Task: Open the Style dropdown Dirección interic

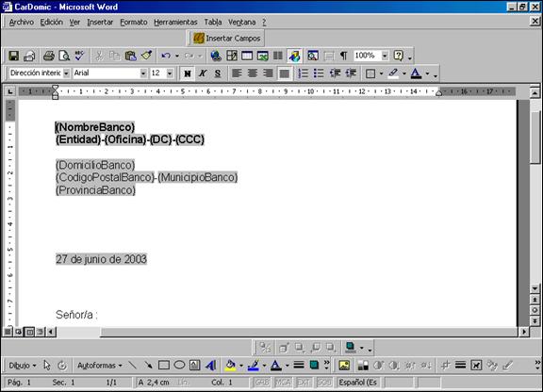Action: 66,73
